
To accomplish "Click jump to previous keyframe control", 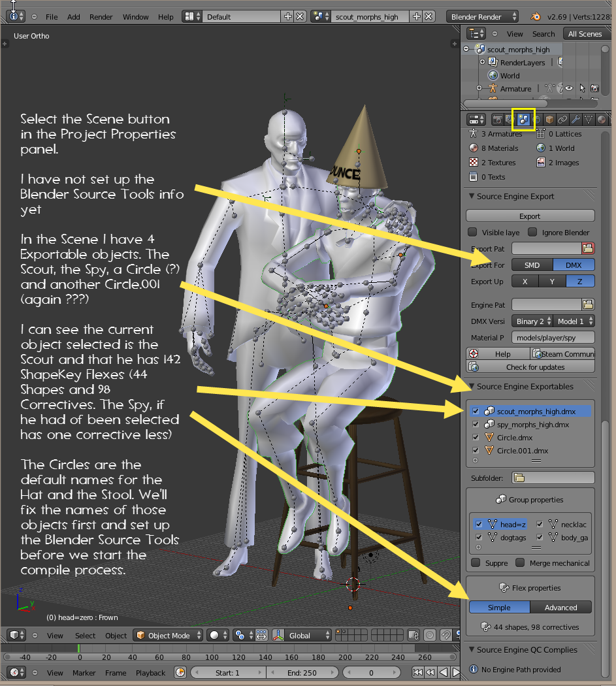I will click(430, 672).
